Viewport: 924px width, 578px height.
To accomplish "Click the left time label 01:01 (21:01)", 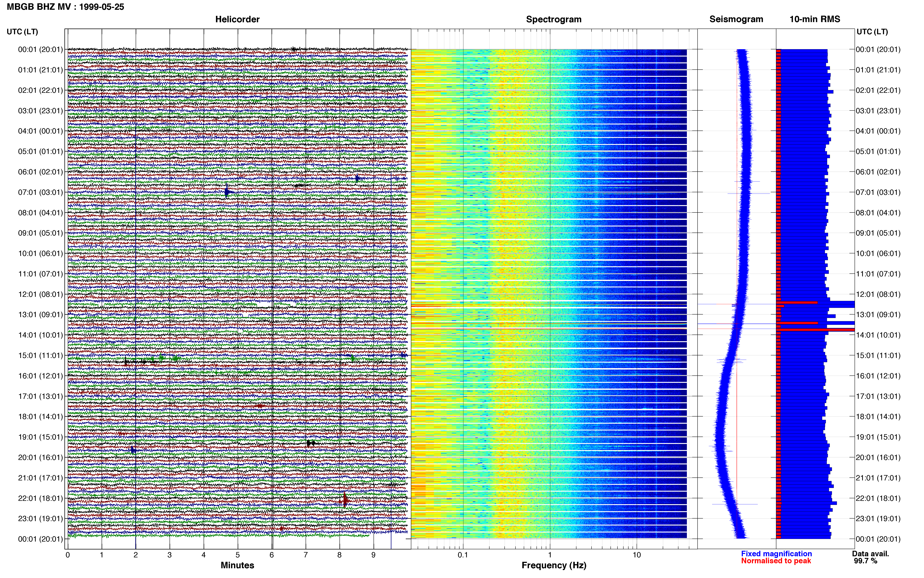I will (40, 70).
